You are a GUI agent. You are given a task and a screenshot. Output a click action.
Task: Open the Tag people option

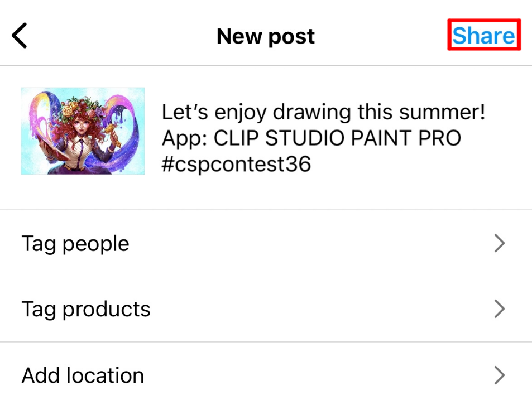click(266, 243)
